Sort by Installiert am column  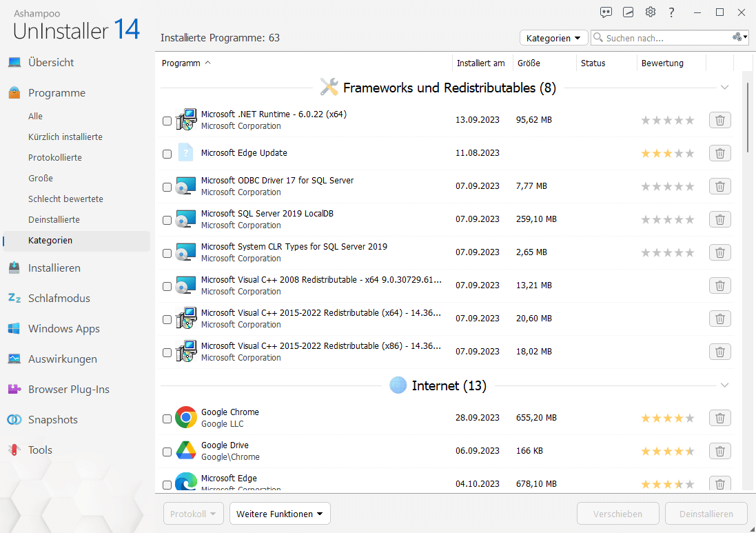point(481,63)
